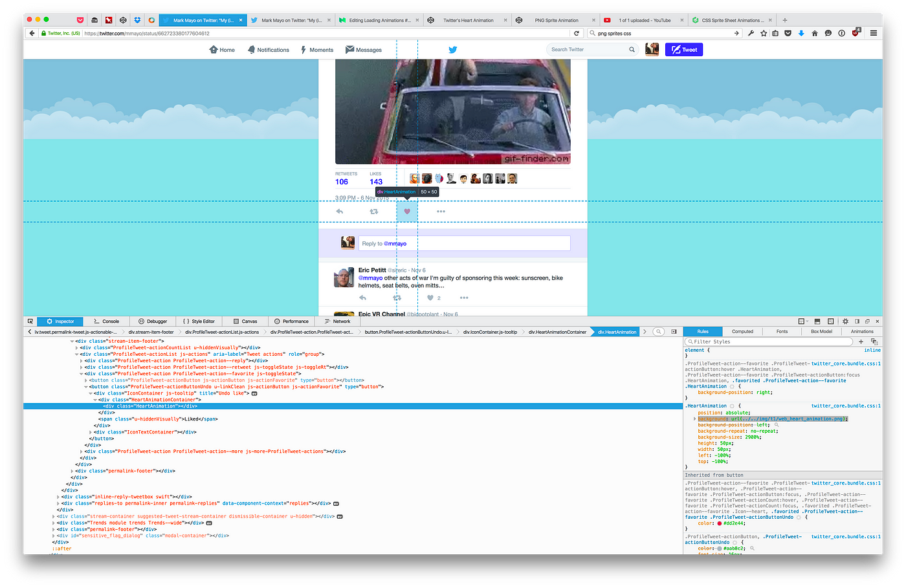Bookmark this page with the star icon
The image size is (906, 588).
[x=764, y=33]
